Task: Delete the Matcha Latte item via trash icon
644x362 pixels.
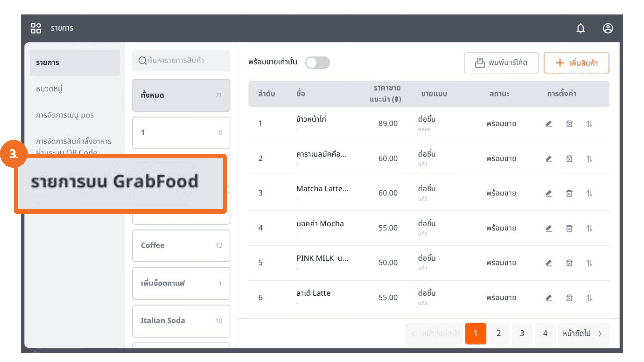Action: [569, 193]
